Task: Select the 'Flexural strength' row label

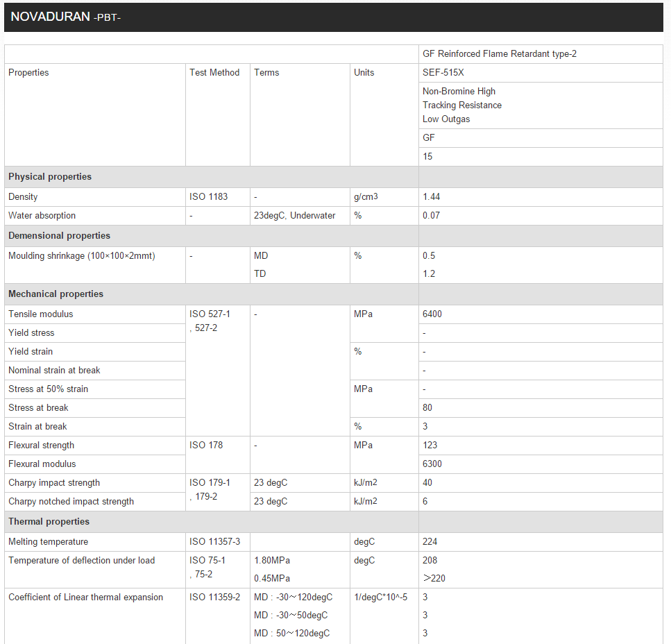Action: pos(41,446)
